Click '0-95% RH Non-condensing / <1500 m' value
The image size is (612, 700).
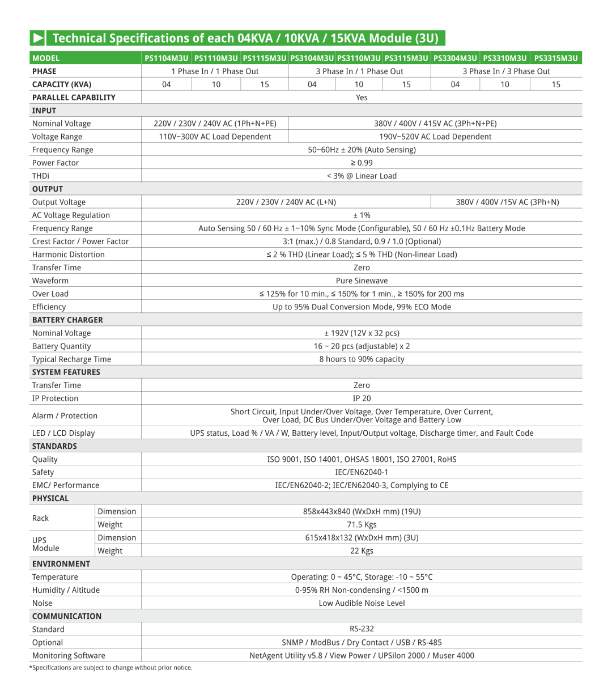(362, 590)
